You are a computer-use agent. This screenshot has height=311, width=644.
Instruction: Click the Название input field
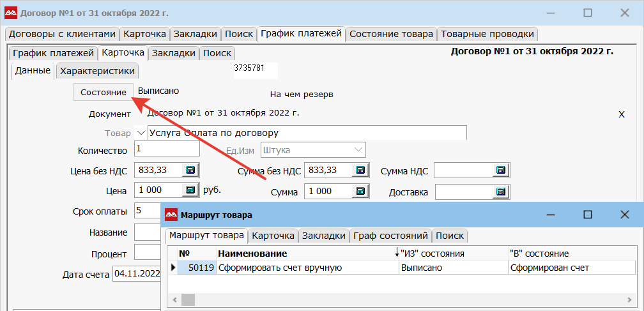(148, 232)
